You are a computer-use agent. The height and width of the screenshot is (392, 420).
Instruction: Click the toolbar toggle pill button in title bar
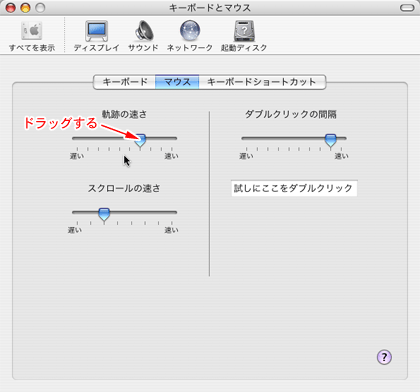[407, 8]
